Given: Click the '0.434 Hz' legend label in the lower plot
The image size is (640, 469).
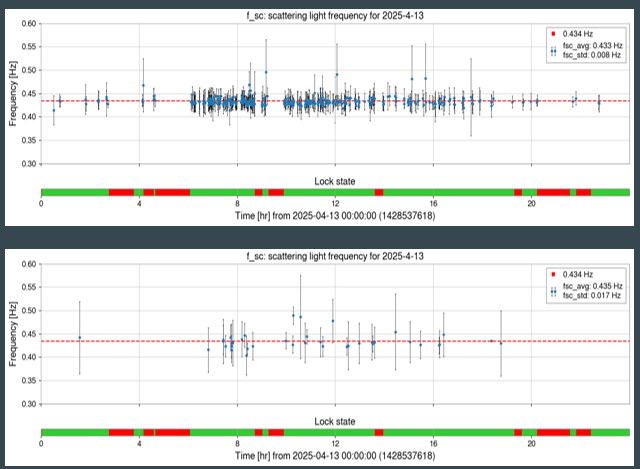Looking at the screenshot, I should coord(578,274).
